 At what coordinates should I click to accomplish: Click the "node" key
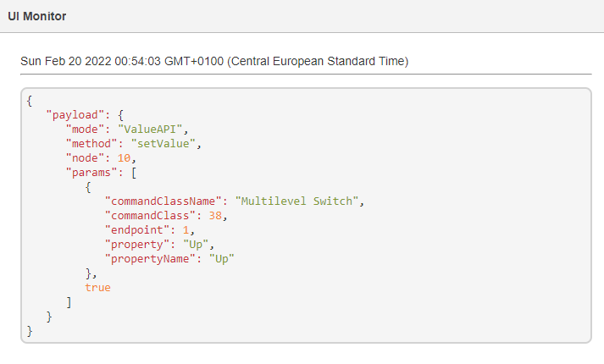(85, 158)
